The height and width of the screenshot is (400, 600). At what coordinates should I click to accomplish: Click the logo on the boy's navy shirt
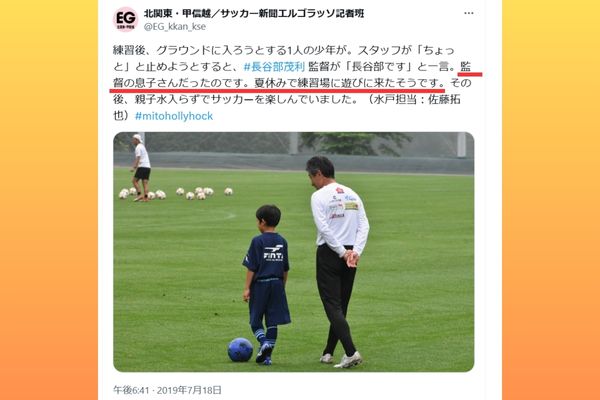coord(273,253)
